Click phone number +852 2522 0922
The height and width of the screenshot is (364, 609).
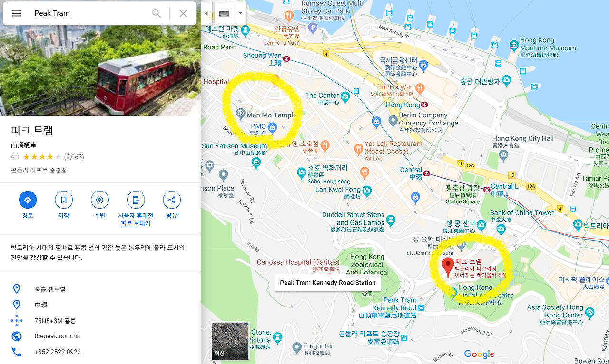[x=58, y=352]
